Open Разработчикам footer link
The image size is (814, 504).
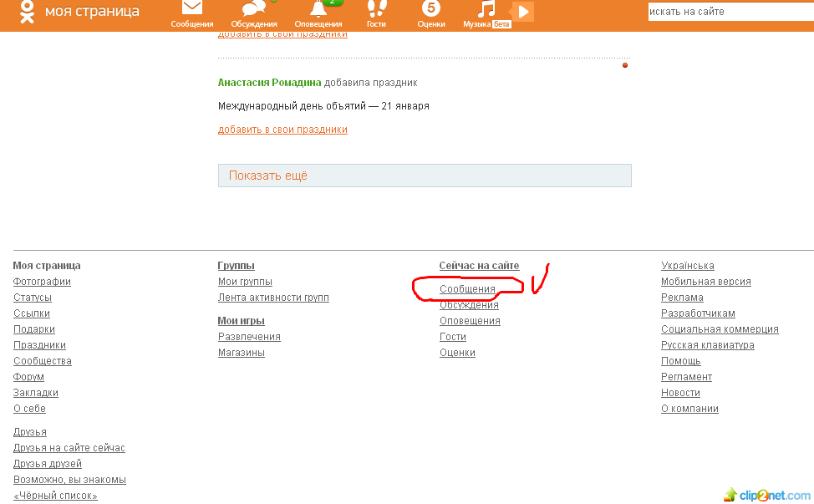pyautogui.click(x=698, y=313)
